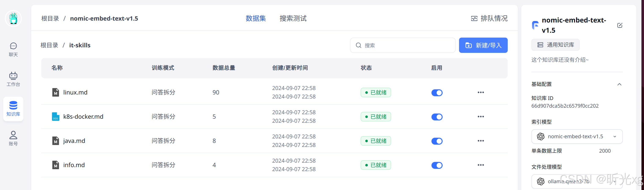Click the edit icon beside knowledge base name
This screenshot has height=190, width=644.
[619, 25]
